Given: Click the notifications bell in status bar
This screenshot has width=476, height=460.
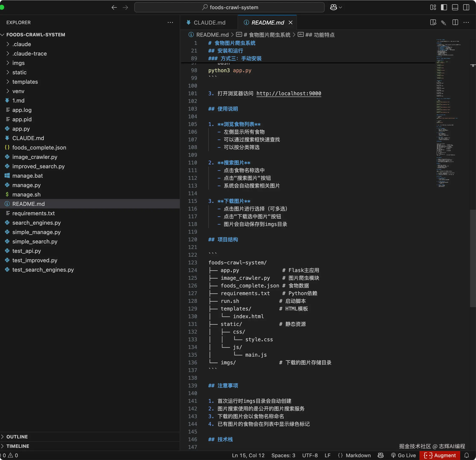Looking at the screenshot, I should coord(467,455).
